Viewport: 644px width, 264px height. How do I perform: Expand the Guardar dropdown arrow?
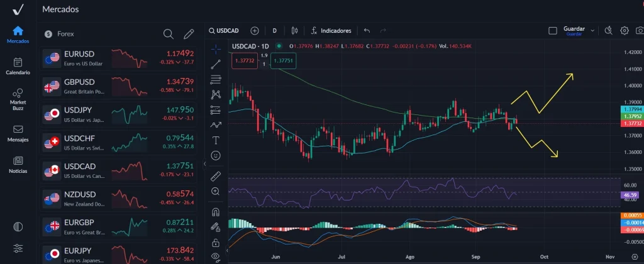click(x=592, y=30)
